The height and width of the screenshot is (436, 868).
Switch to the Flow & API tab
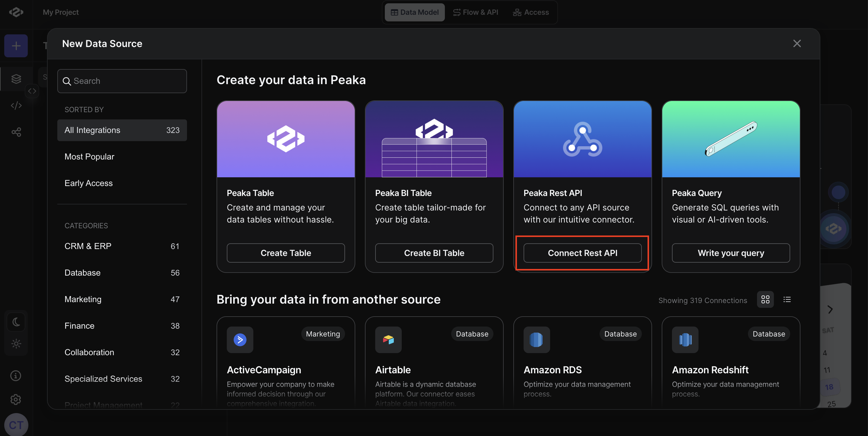click(475, 12)
